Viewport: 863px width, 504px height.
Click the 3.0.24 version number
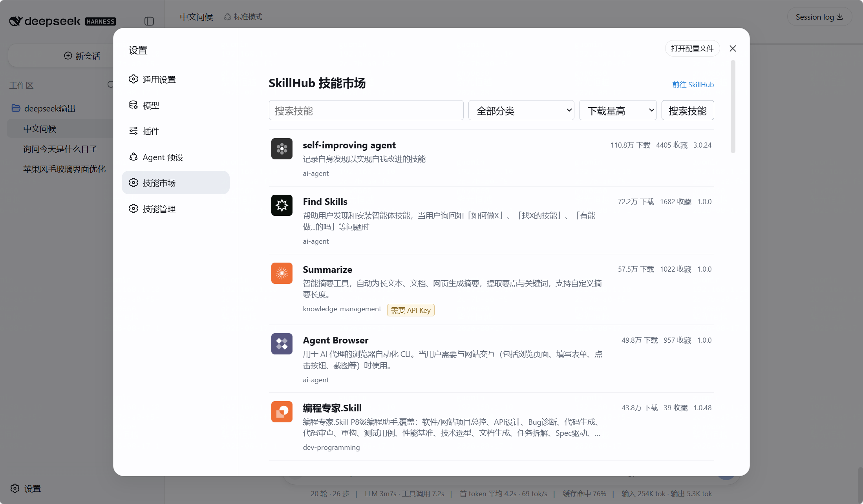pyautogui.click(x=702, y=145)
